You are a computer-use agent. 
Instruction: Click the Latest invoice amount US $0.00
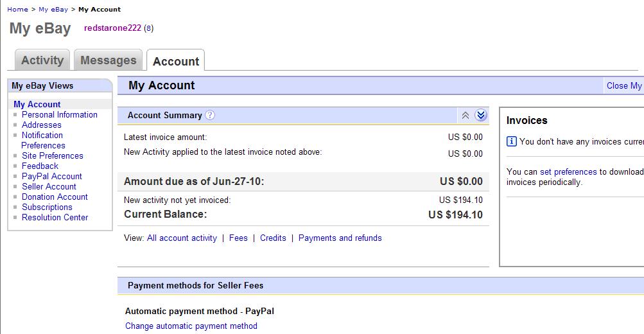click(x=466, y=137)
